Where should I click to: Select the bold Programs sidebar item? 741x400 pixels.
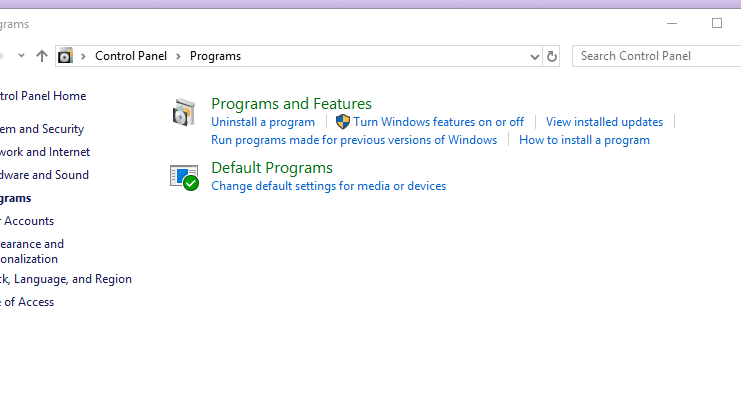tap(16, 198)
